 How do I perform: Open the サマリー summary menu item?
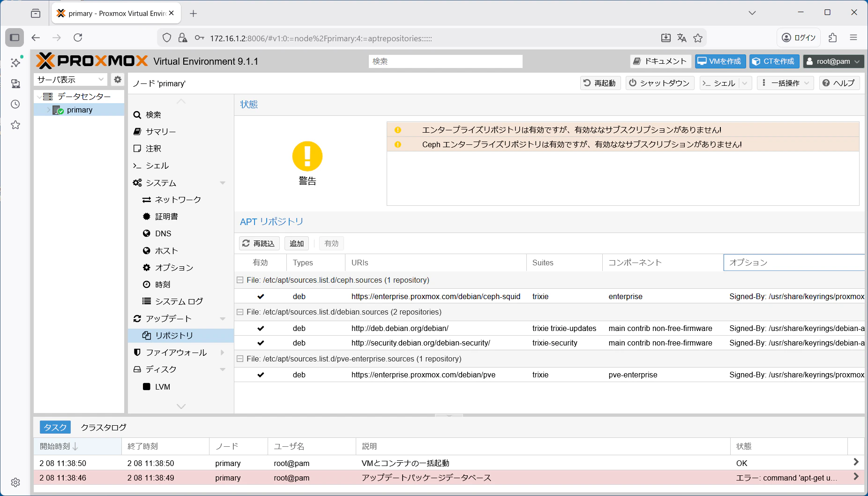[x=181, y=132]
